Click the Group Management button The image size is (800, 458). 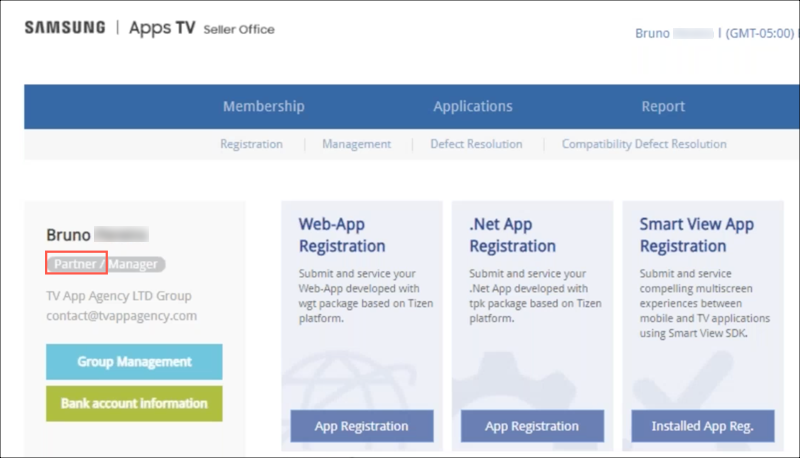point(134,362)
